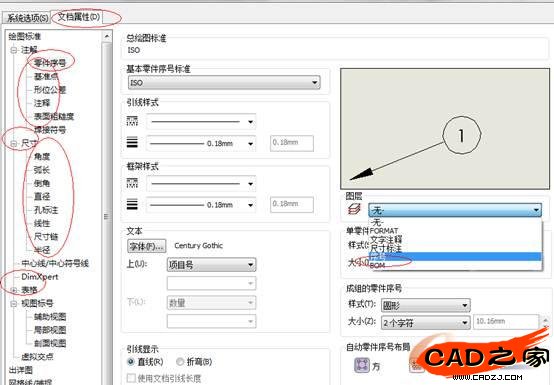Click the 字体 font button

(146, 246)
